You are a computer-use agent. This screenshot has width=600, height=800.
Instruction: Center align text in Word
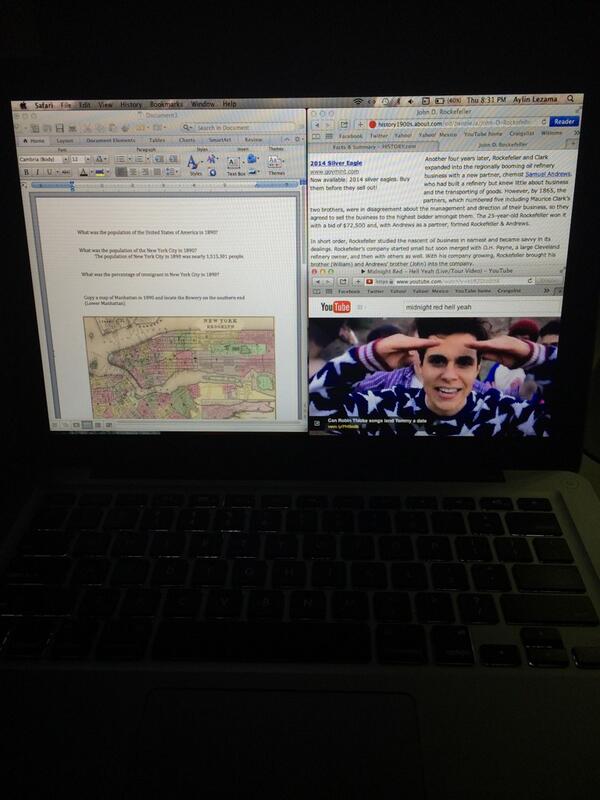133,172
